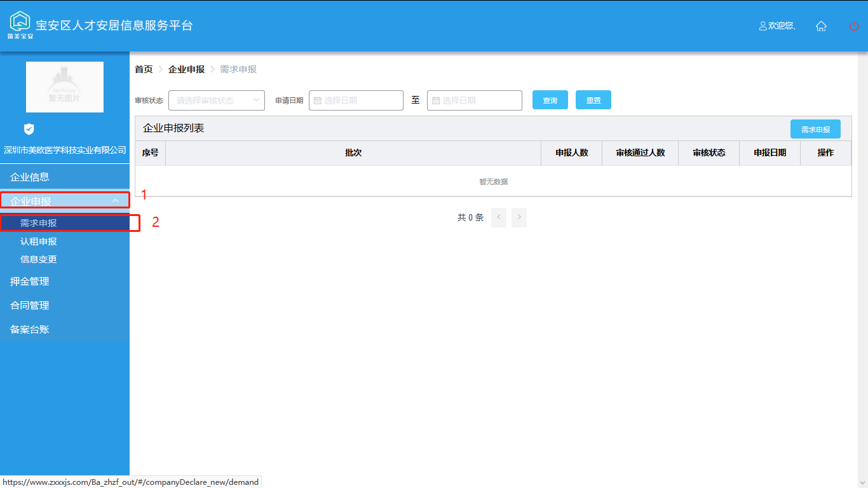Screen dimensions: 868x488
Task: Open the 审核状态 dropdown
Action: click(216, 100)
